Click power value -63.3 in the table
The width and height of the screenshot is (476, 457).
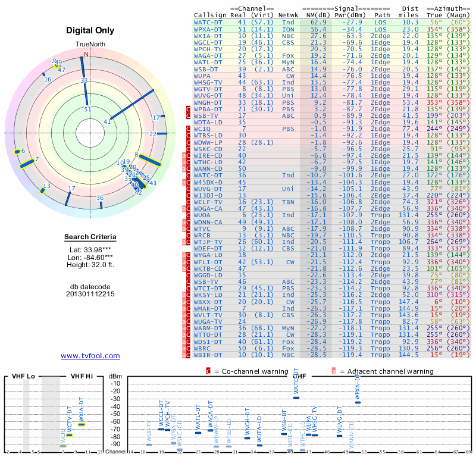click(352, 36)
